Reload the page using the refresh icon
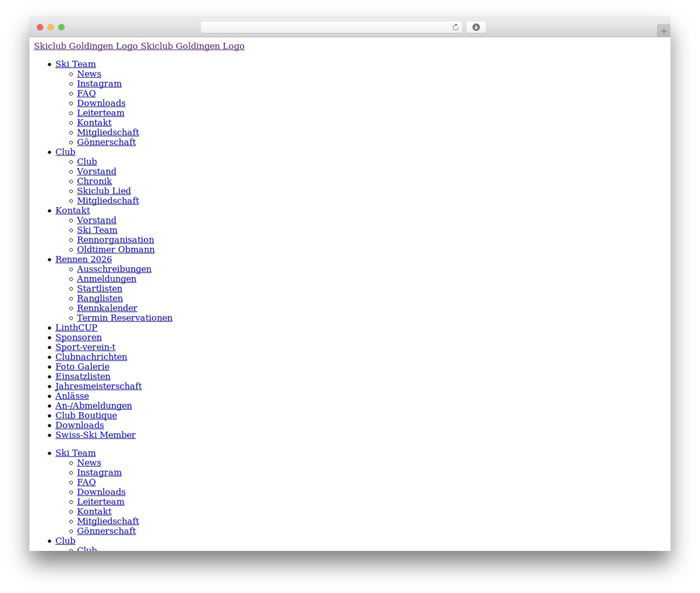The height and width of the screenshot is (593, 700). (455, 27)
